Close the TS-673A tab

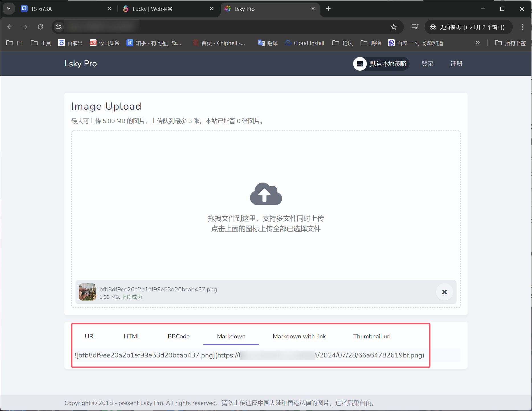point(110,9)
